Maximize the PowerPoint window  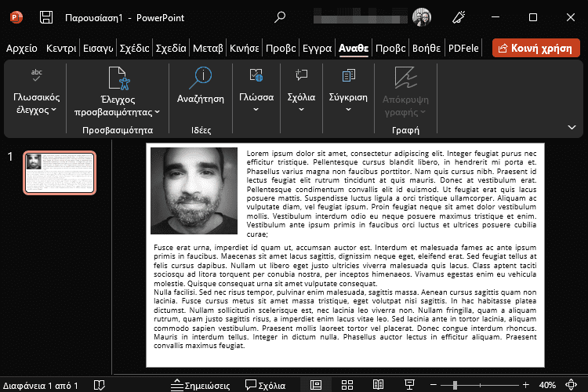pyautogui.click(x=533, y=17)
